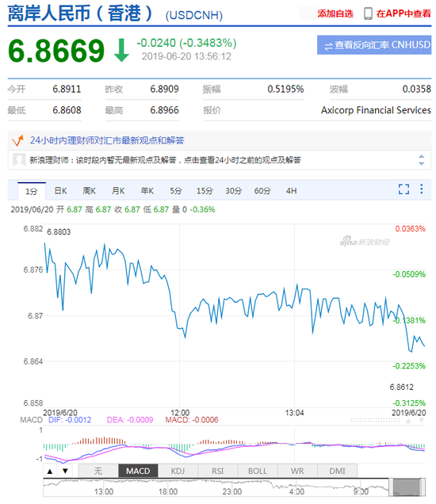Select the KDJ indicator
Screen dimensions: 436x504
tap(178, 472)
